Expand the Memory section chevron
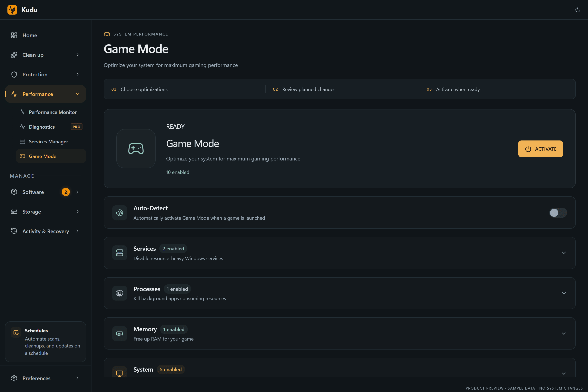This screenshot has width=588, height=392. pyautogui.click(x=564, y=333)
